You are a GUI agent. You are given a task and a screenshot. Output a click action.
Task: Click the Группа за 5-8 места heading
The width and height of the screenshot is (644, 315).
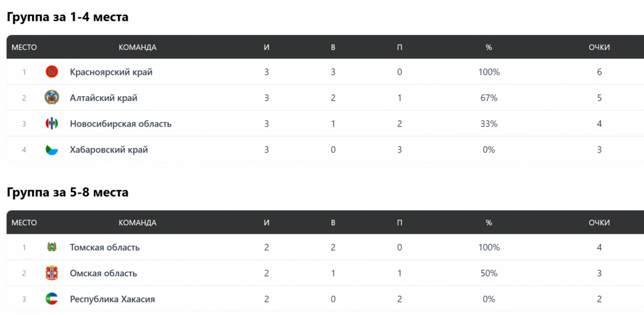point(68,192)
